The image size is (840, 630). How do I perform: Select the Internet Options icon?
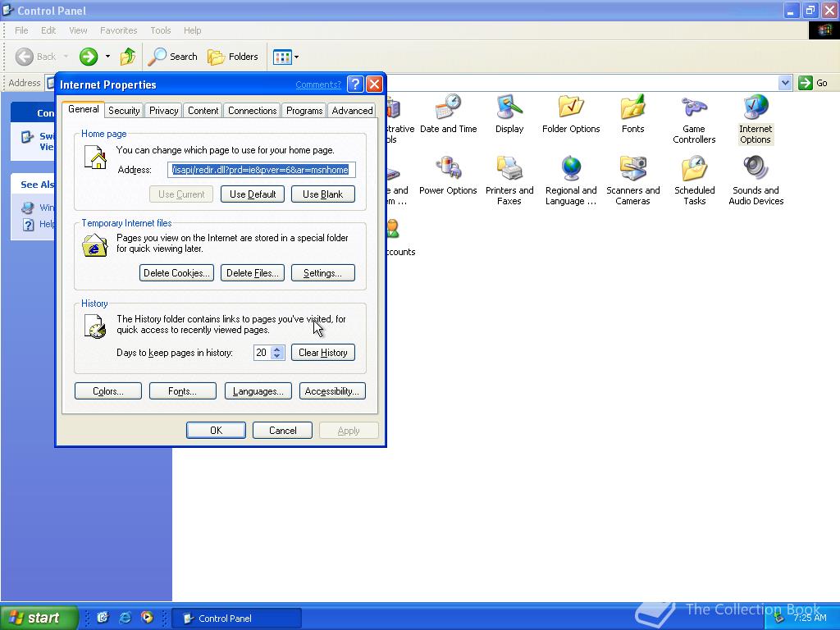(x=756, y=120)
